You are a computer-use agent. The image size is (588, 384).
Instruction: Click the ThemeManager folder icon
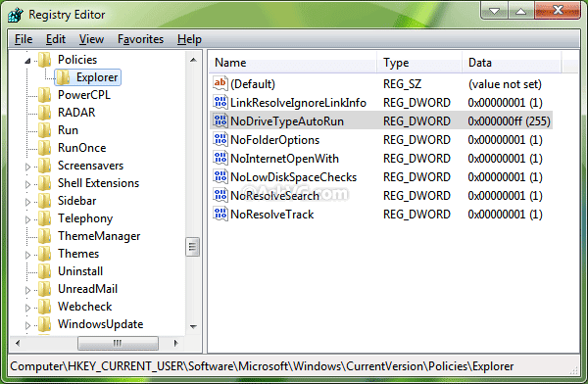tap(45, 236)
